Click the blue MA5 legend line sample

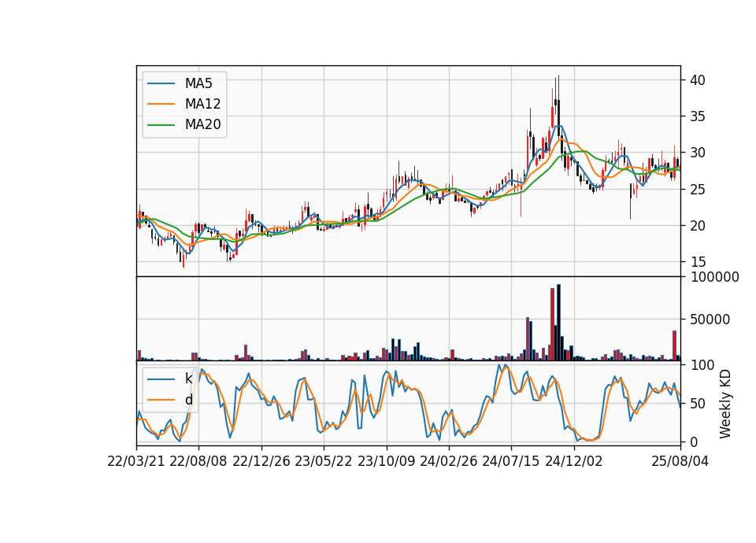pyautogui.click(x=161, y=83)
